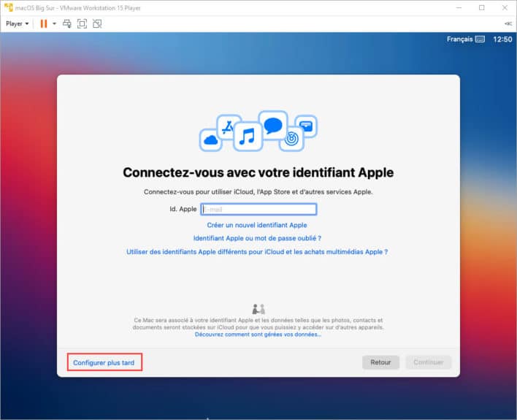
Task: Open Utiliser des identifiants Apple différents link
Action: [257, 252]
